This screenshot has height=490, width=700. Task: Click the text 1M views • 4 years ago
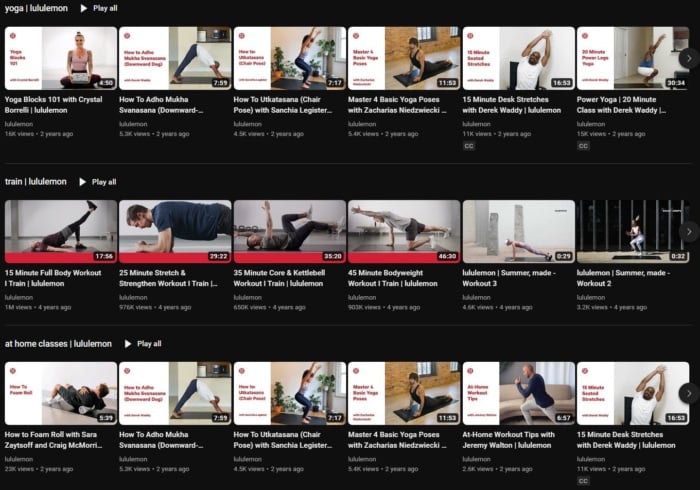38,307
